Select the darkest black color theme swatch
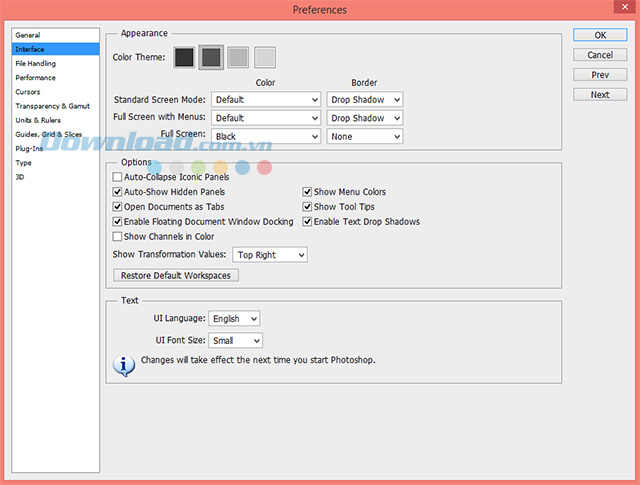Screen dimensions: 640x485 coord(184,57)
